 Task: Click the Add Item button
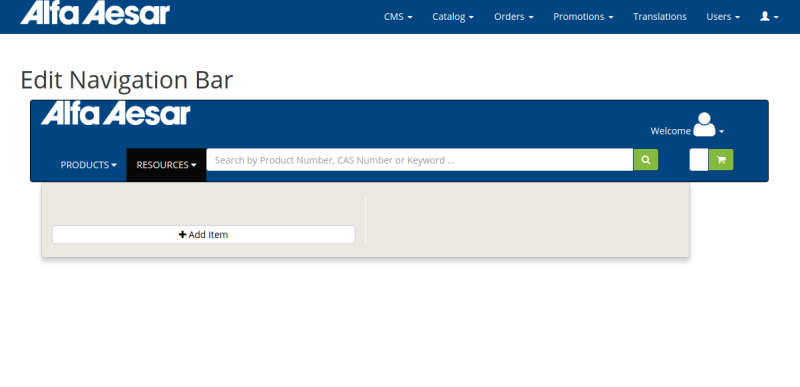tap(204, 235)
